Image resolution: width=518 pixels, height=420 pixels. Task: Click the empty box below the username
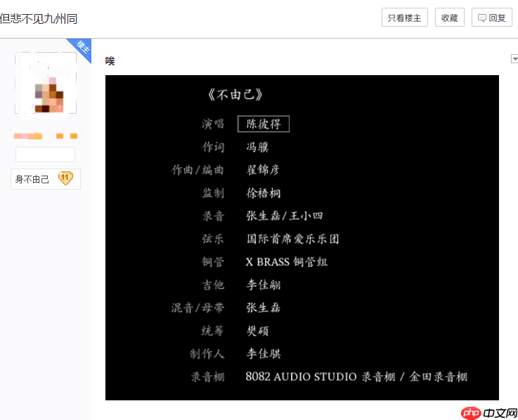[45, 155]
